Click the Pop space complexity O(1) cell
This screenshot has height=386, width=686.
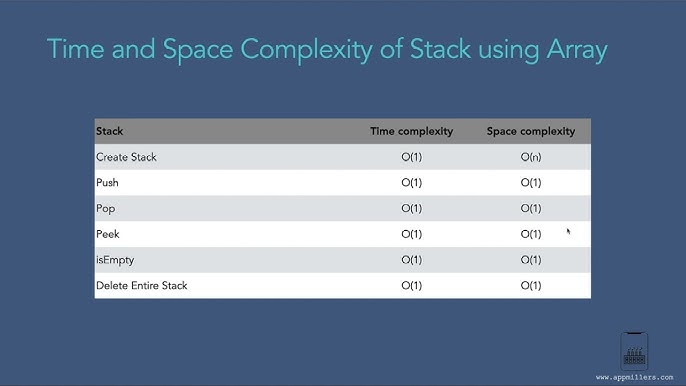[531, 208]
